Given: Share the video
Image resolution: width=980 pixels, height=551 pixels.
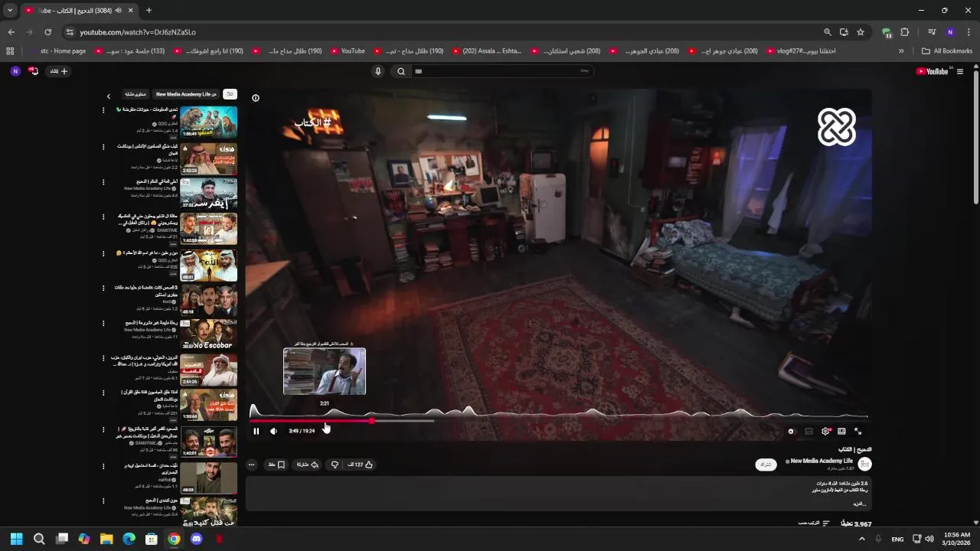Looking at the screenshot, I should [x=308, y=465].
